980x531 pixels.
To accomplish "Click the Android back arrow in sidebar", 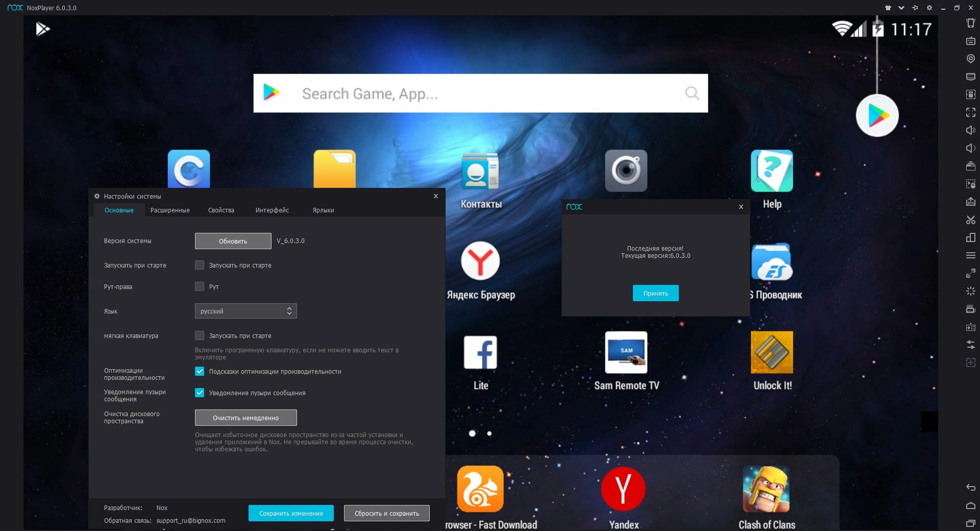I will [971, 488].
